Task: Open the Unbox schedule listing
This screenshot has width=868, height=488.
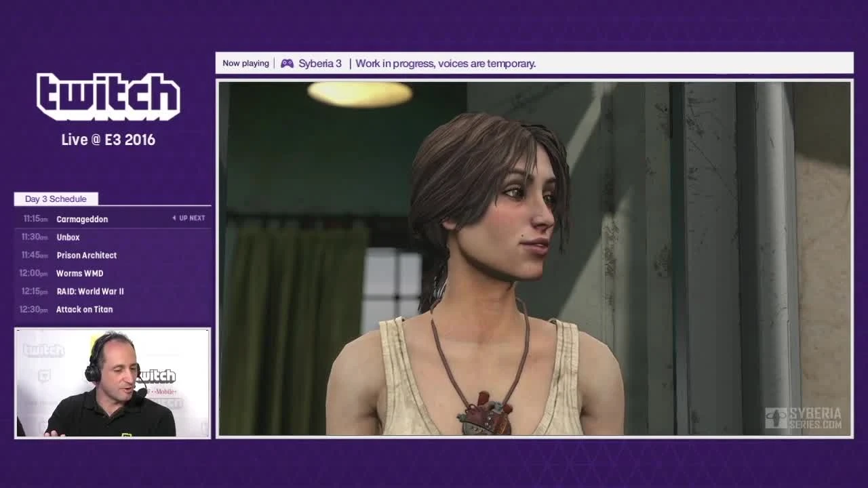Action: pos(68,237)
